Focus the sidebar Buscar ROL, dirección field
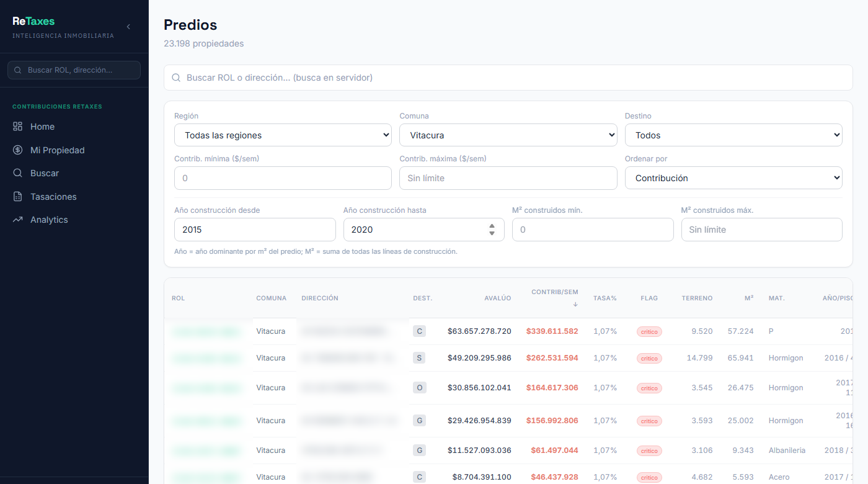 (x=74, y=70)
